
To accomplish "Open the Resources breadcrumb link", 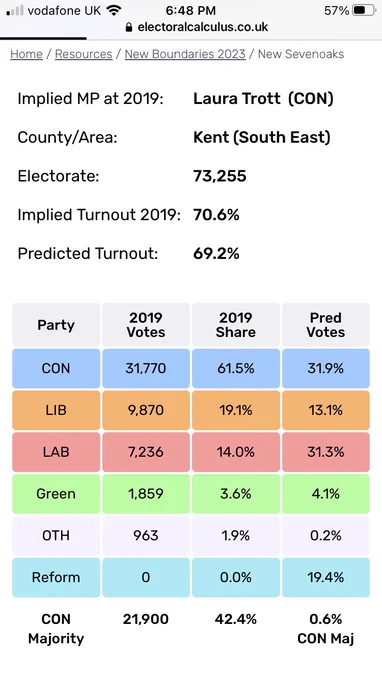I will click(84, 54).
